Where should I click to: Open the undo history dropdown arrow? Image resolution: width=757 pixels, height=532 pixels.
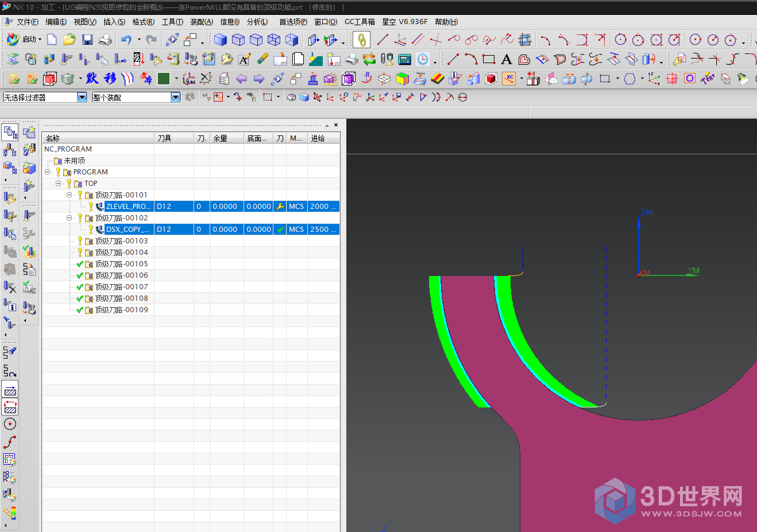click(139, 40)
